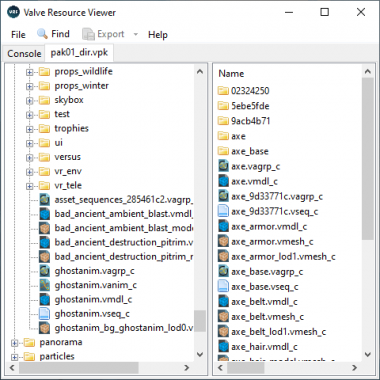Click the mesh icon for bad_ancient_ambient_blast_mode
Image resolution: width=380 pixels, height=380 pixels.
[x=44, y=228]
